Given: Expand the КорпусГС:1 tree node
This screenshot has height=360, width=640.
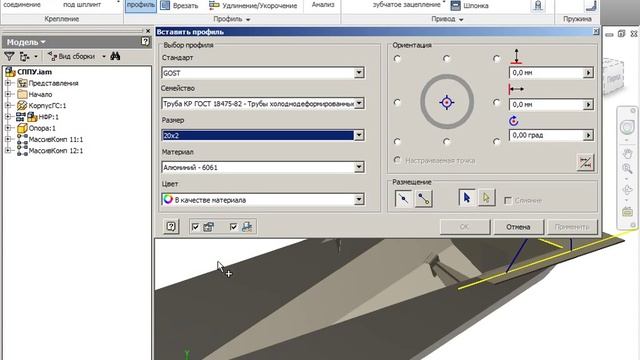Looking at the screenshot, I should 8,105.
